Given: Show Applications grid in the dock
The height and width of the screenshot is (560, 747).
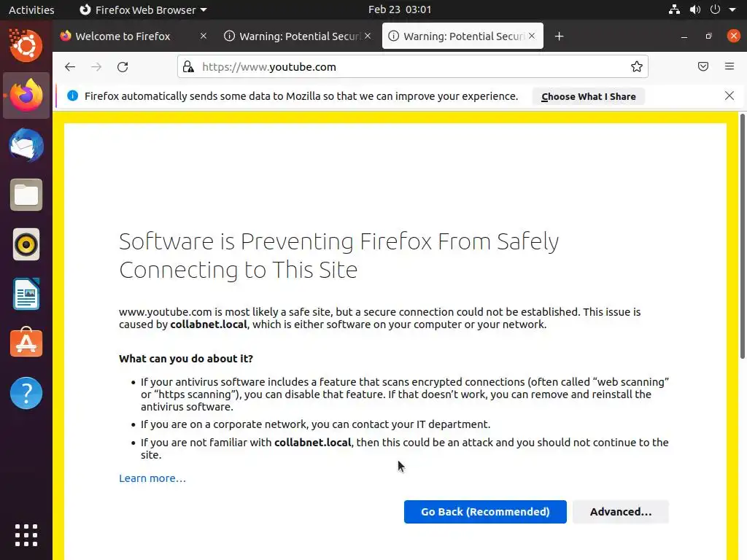Looking at the screenshot, I should (26, 535).
